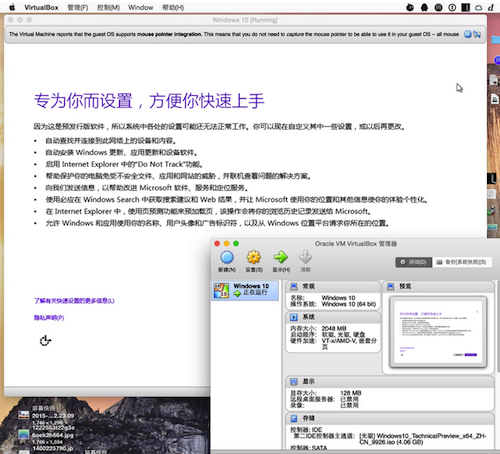Click the 系统 section header title
500x454 pixels.
[x=308, y=317]
